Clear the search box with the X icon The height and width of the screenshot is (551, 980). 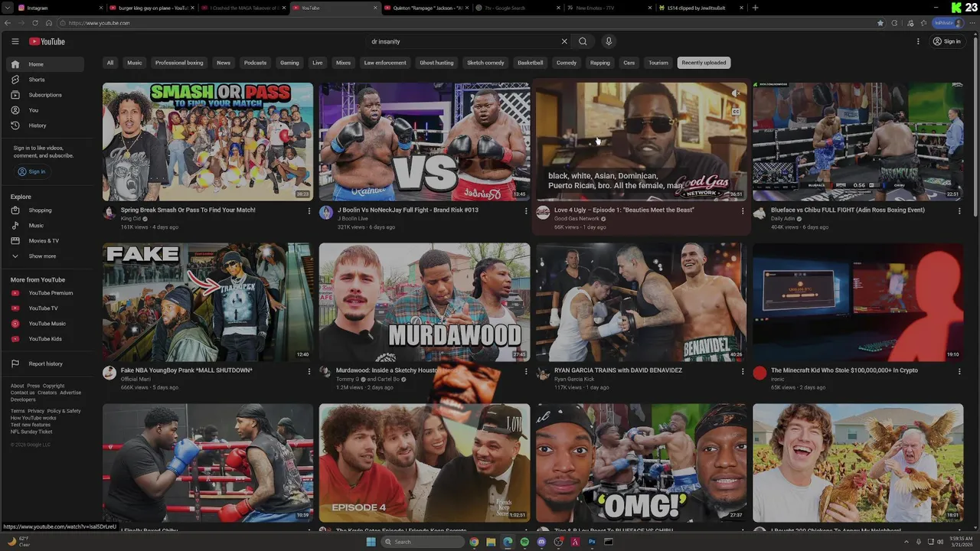(564, 41)
